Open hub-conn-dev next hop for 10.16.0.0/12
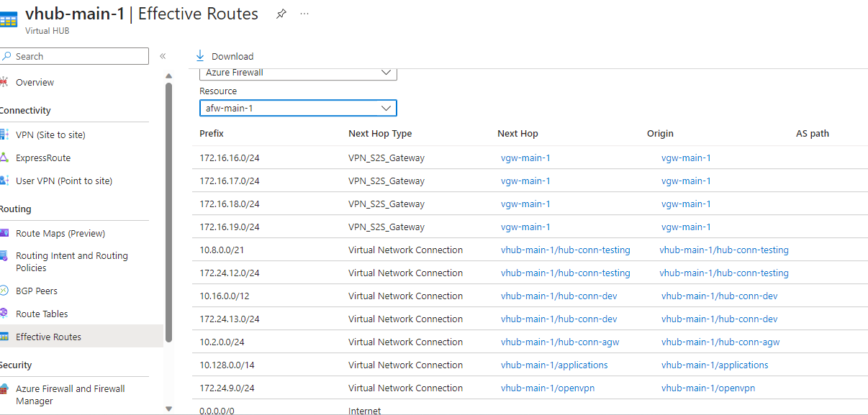Screen dimensions: 868x415 [x=559, y=296]
